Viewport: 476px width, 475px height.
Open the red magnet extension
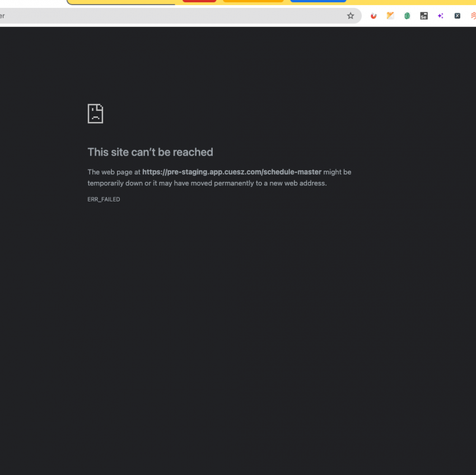pos(374,16)
